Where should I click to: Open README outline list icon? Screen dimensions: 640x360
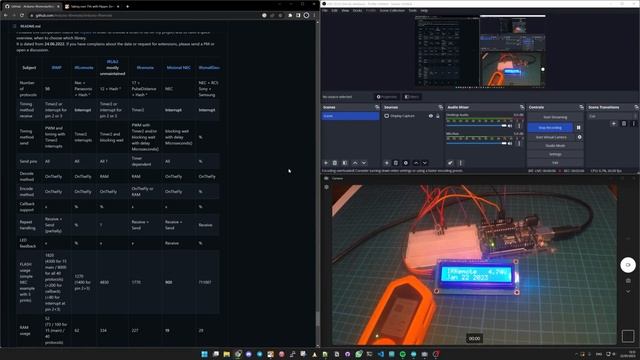point(14,26)
